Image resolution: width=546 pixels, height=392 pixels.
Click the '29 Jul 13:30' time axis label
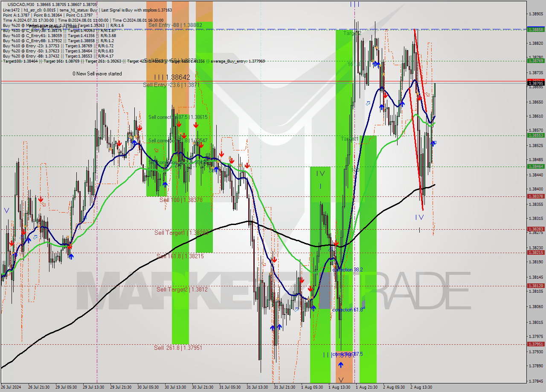coord(93,387)
